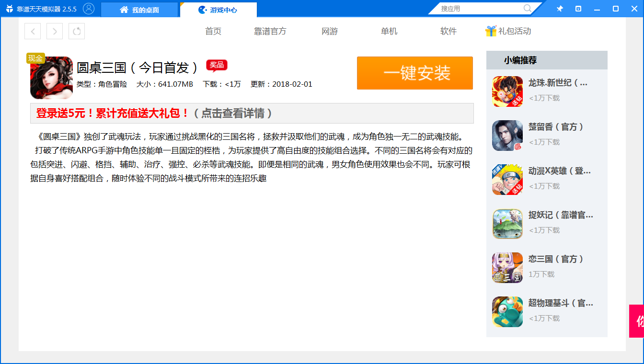
Task: Click the 龙珠.新世纪 title link
Action: click(x=558, y=83)
